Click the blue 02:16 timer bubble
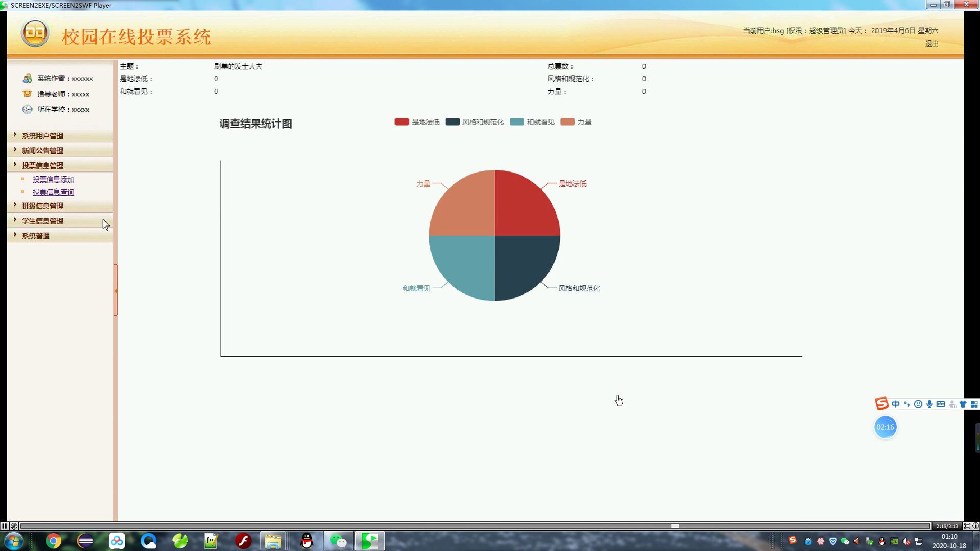 point(885,427)
